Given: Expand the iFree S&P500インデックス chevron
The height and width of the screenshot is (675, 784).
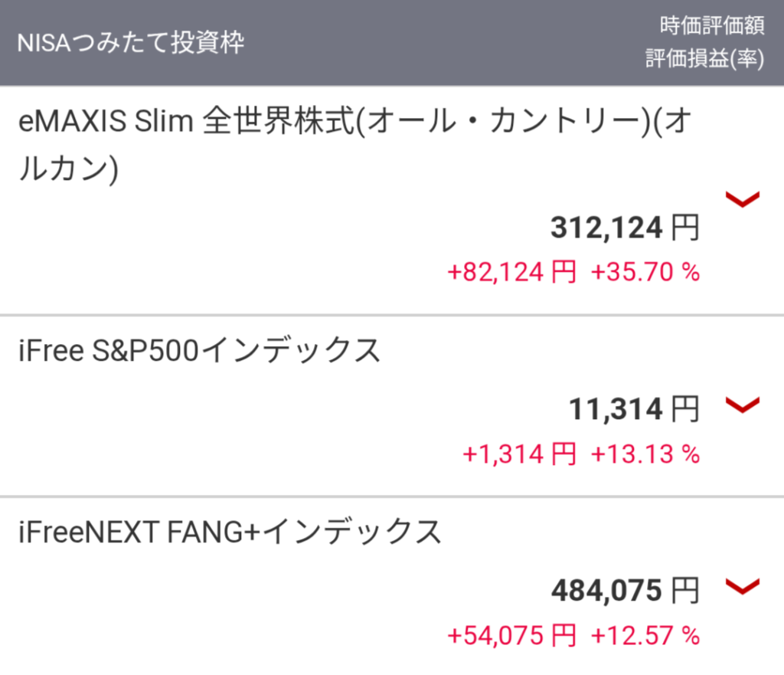Looking at the screenshot, I should point(743,405).
